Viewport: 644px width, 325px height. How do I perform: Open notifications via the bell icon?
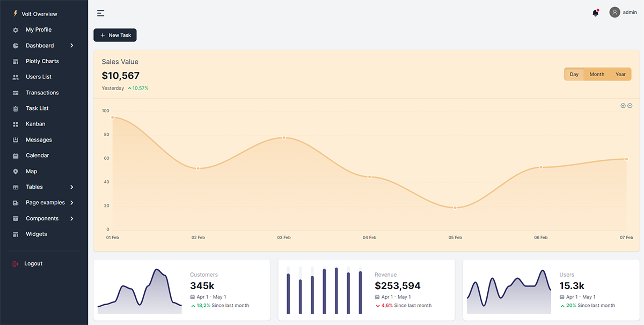point(596,12)
